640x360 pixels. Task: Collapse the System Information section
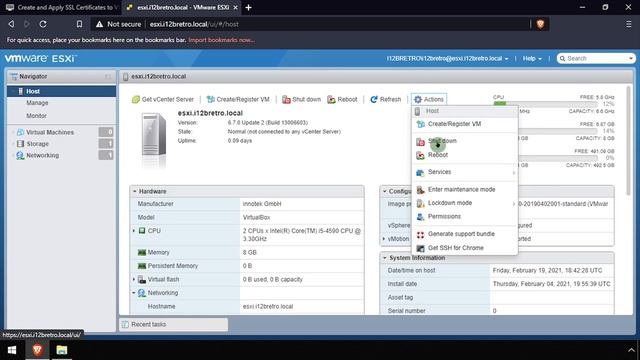pyautogui.click(x=384, y=258)
